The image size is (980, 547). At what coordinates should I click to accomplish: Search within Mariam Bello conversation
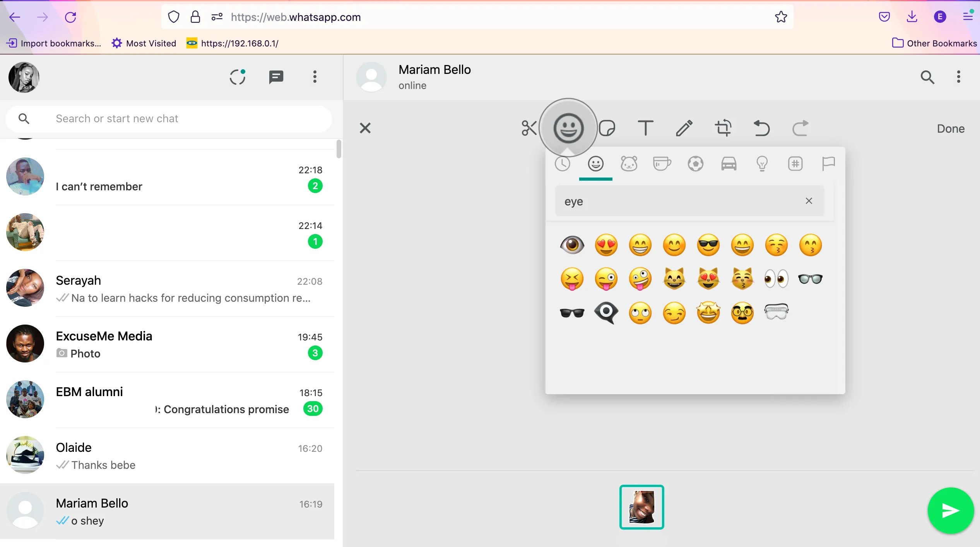(x=928, y=77)
